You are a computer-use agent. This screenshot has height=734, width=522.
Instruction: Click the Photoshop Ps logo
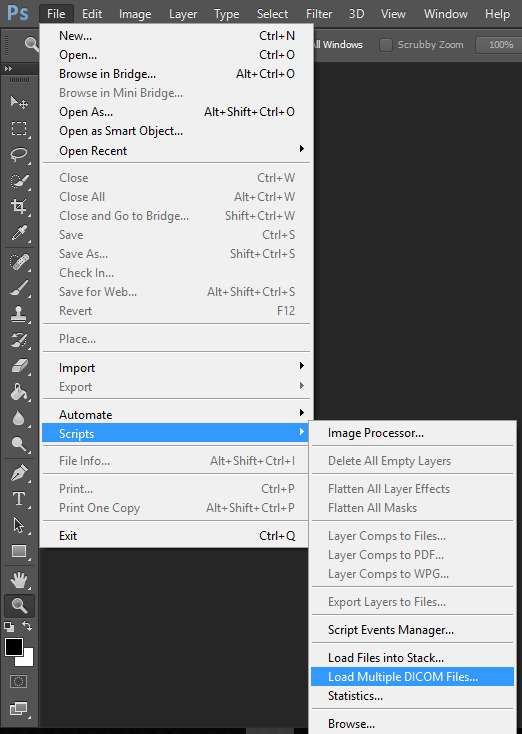pos(18,13)
